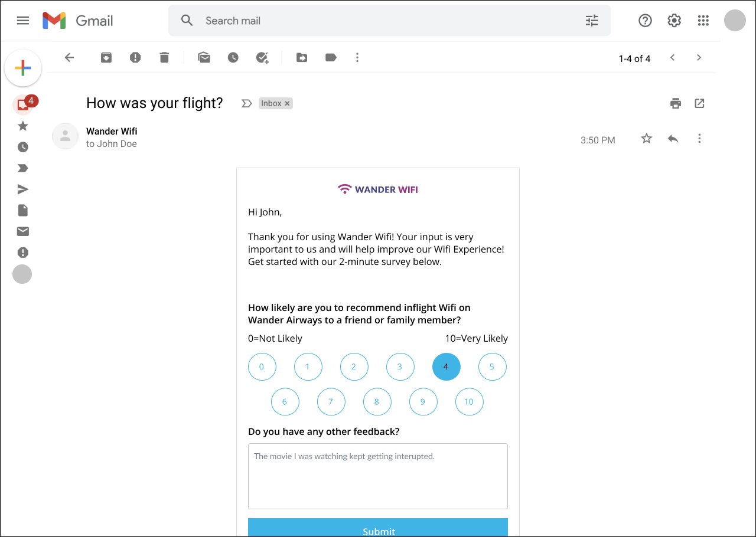Open the Help question mark icon
Image resolution: width=756 pixels, height=537 pixels.
tap(645, 21)
